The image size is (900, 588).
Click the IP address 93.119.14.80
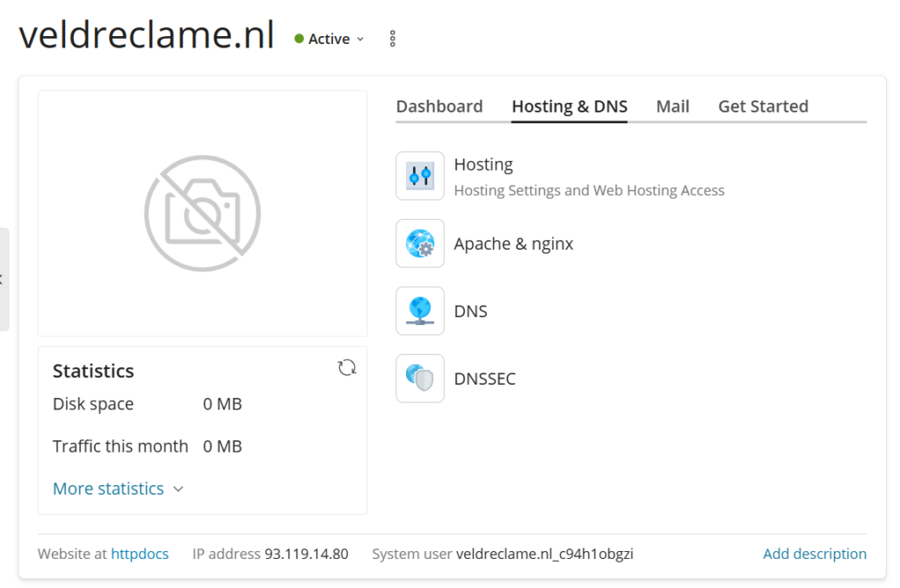click(303, 554)
